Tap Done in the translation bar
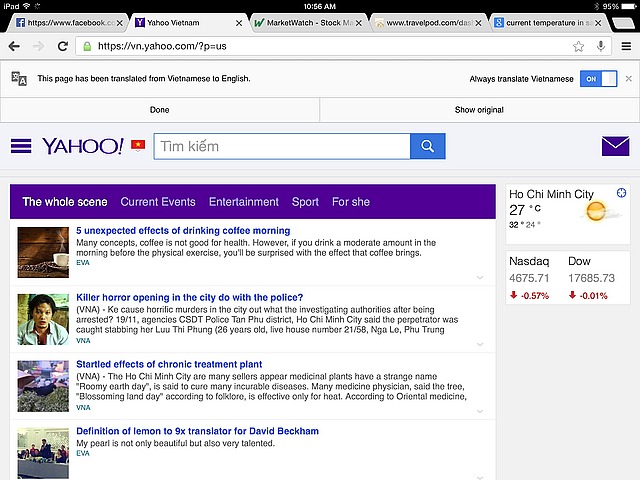640x480 pixels. (160, 110)
